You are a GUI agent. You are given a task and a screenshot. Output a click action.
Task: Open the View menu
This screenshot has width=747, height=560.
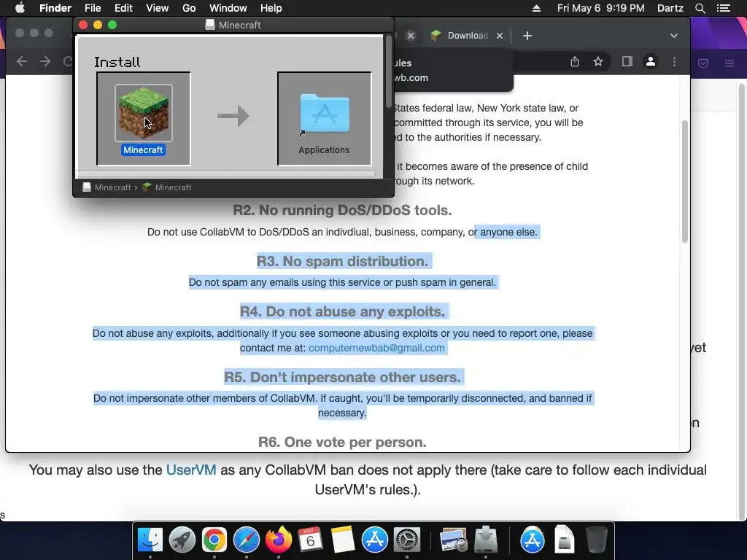pyautogui.click(x=158, y=8)
